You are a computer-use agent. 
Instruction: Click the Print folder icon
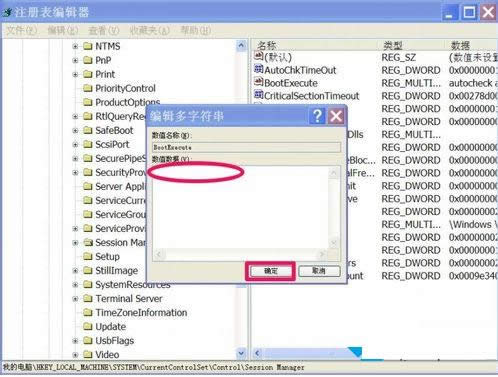[x=88, y=74]
